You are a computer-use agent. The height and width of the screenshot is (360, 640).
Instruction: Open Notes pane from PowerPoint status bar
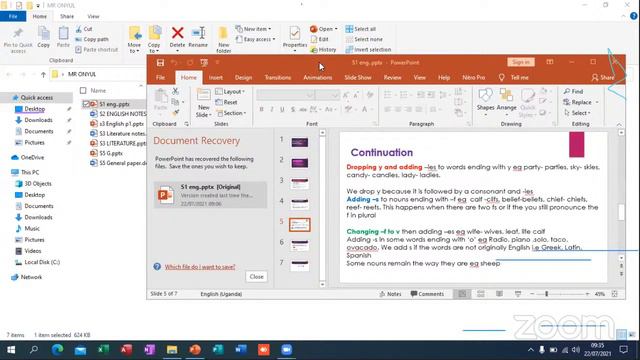[x=390, y=294]
